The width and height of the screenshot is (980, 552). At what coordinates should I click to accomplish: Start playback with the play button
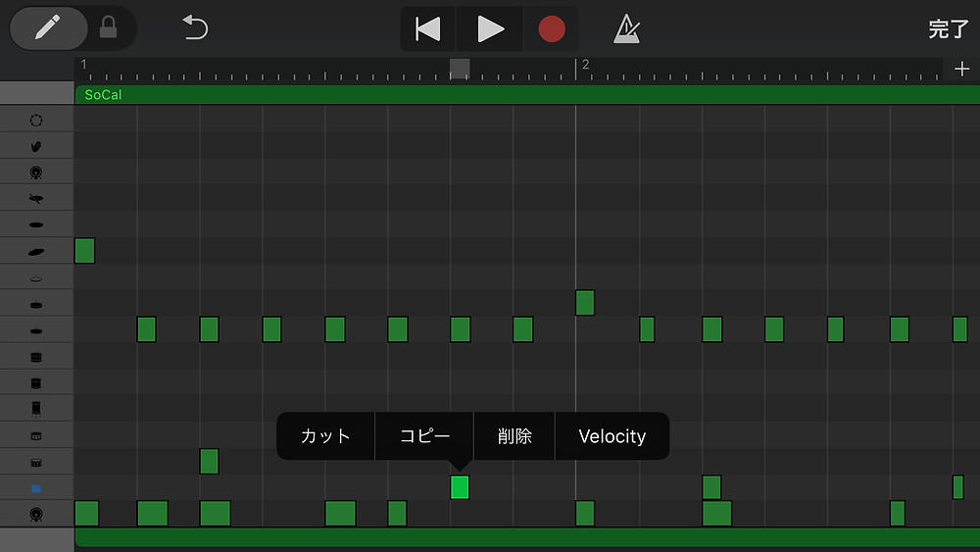point(490,28)
